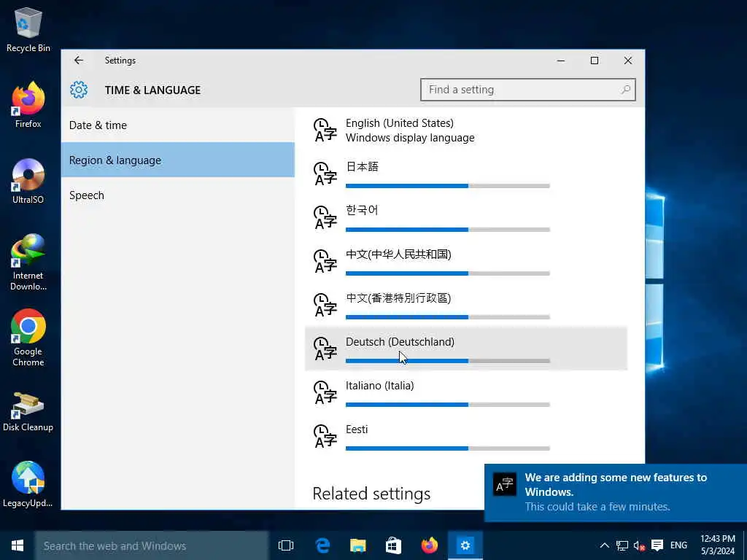The height and width of the screenshot is (560, 747).
Task: Click the language icon beside 日本語
Action: coord(325,174)
